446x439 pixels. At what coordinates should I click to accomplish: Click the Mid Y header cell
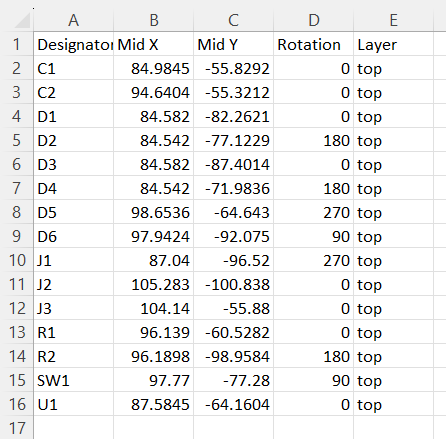tap(234, 44)
